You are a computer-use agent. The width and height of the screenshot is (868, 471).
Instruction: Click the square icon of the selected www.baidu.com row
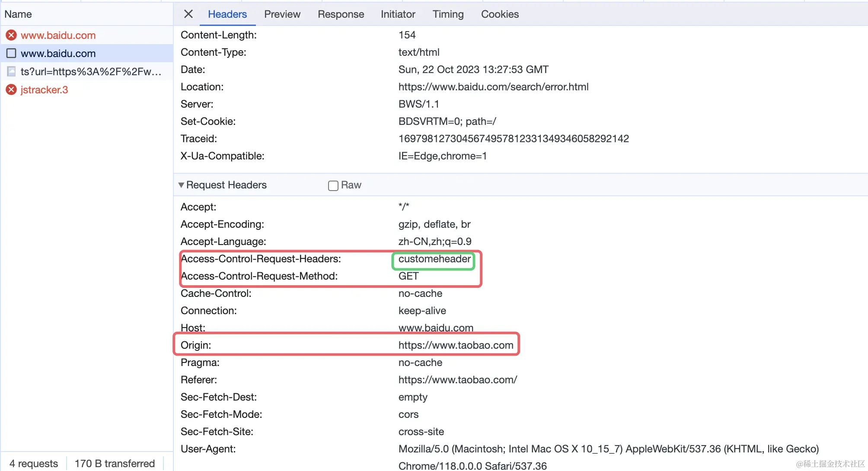tap(11, 53)
